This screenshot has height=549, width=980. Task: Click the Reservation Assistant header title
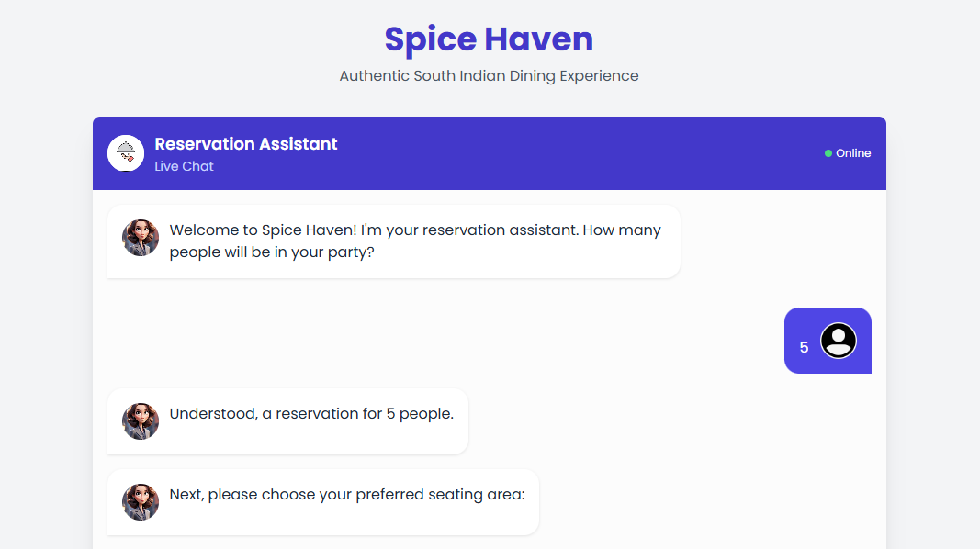coord(245,144)
